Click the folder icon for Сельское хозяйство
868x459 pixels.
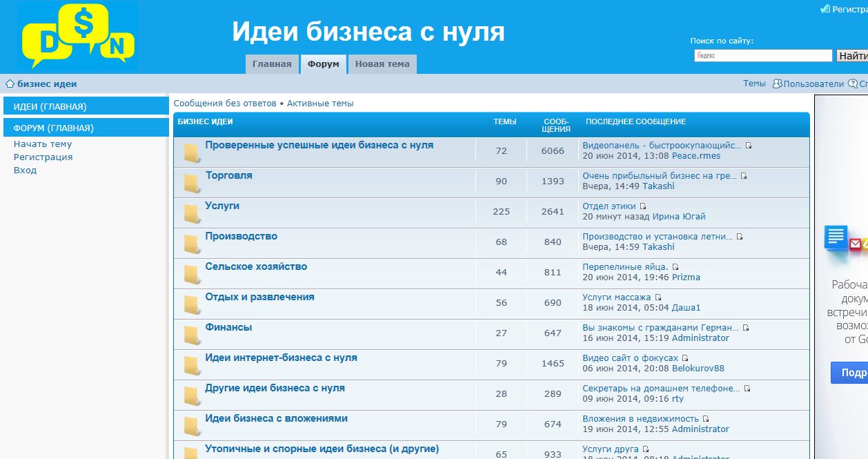[192, 274]
